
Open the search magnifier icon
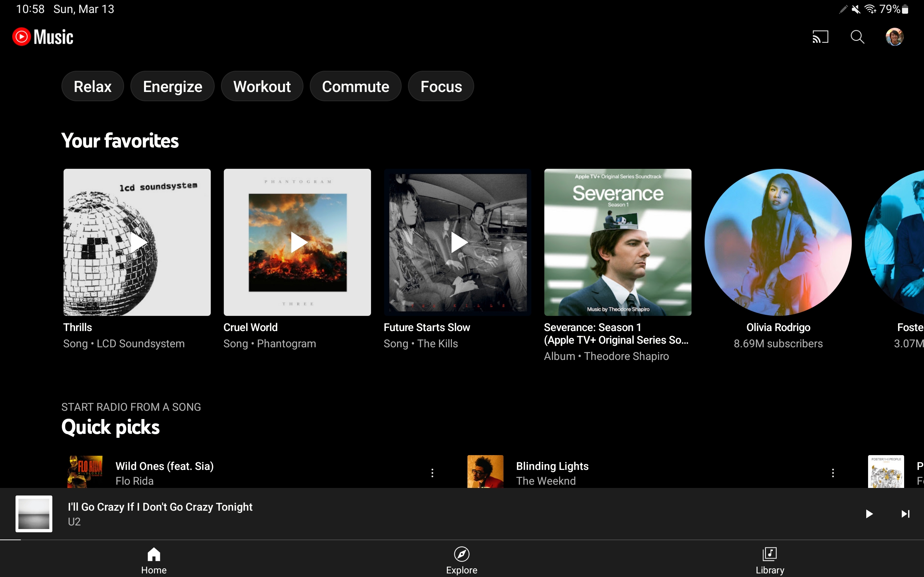(857, 37)
